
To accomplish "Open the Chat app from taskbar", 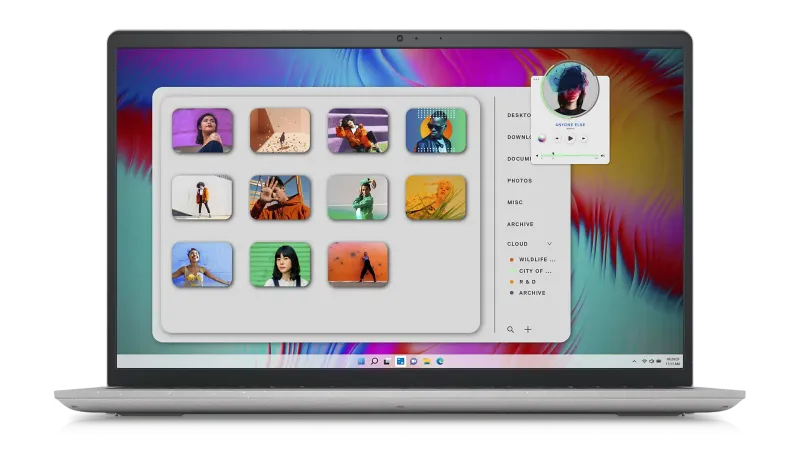I will (413, 361).
